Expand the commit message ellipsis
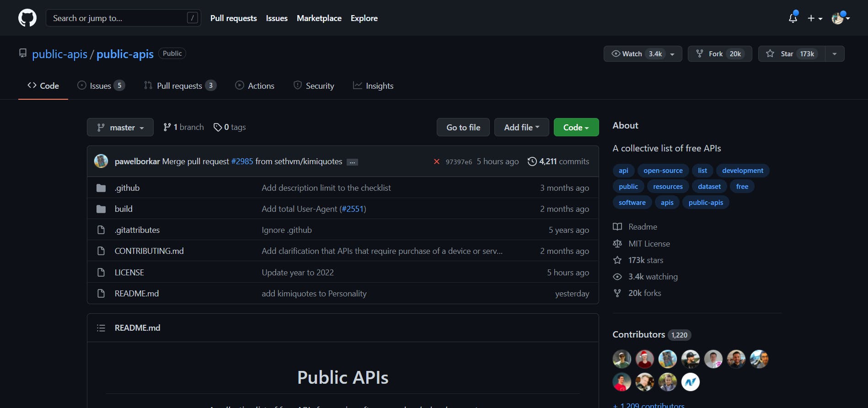868x408 pixels. point(352,162)
